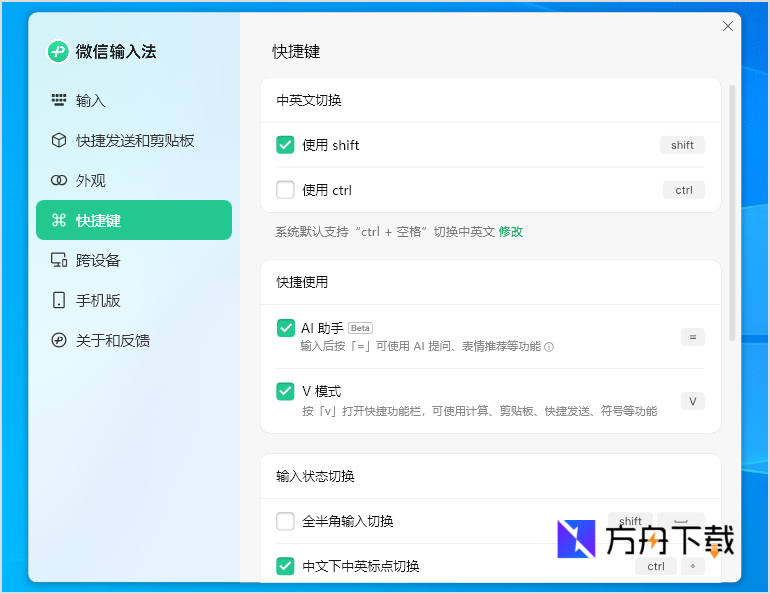Go to 跨设备 settings page

coord(134,260)
